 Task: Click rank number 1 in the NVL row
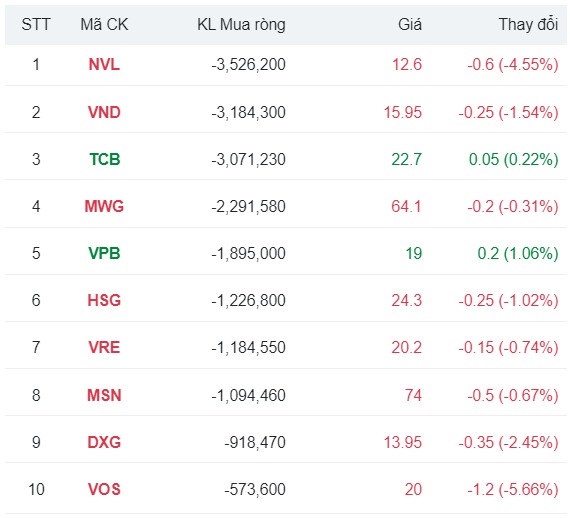(x=36, y=65)
